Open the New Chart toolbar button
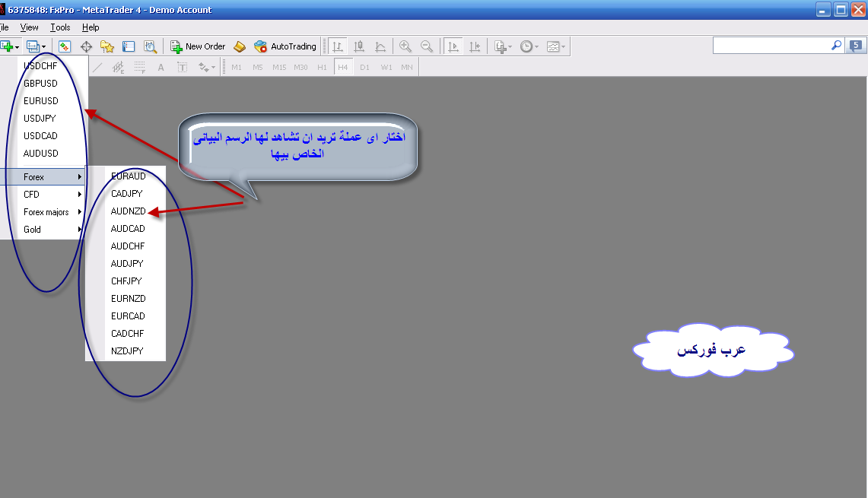The width and height of the screenshot is (868, 498). coord(7,46)
